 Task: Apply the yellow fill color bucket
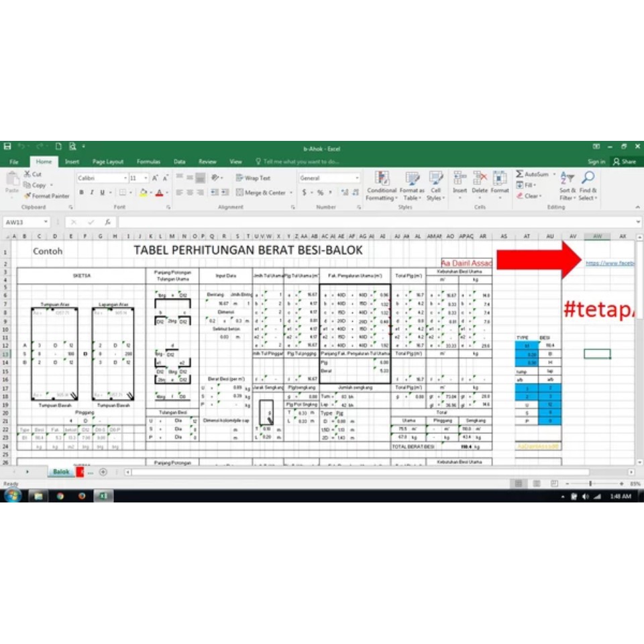143,193
